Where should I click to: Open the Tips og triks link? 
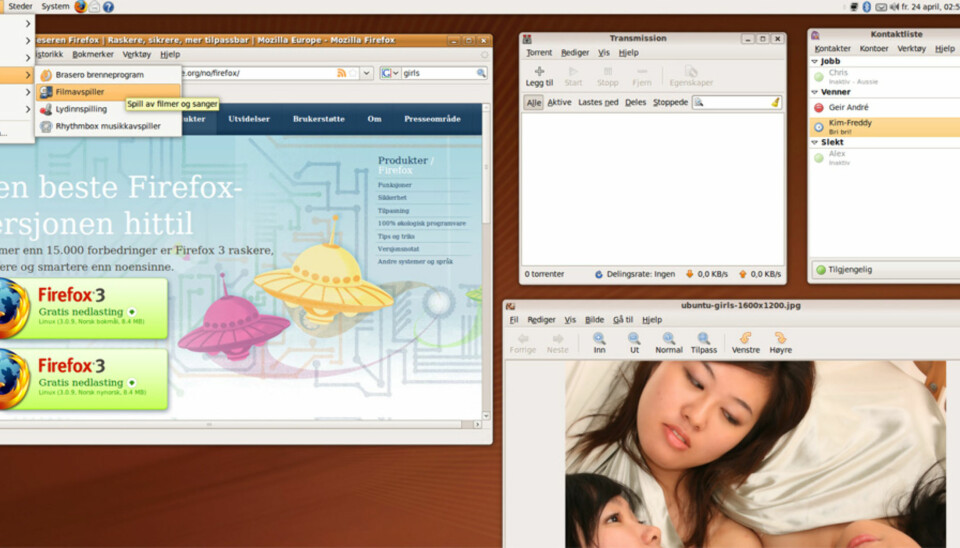click(x=396, y=236)
